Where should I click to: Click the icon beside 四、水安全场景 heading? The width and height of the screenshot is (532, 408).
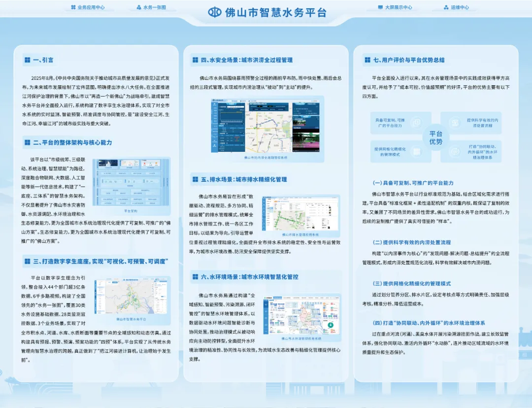click(196, 60)
